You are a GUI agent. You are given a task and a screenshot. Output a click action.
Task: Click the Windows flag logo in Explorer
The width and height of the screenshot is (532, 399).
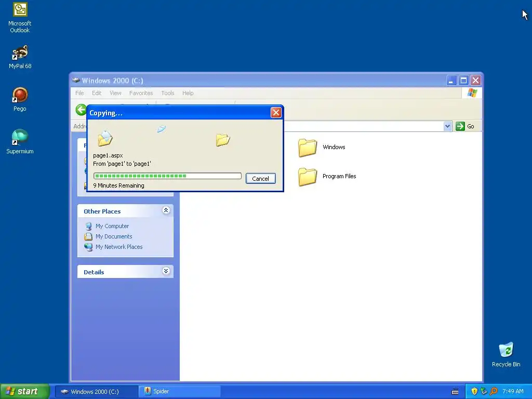pyautogui.click(x=472, y=93)
